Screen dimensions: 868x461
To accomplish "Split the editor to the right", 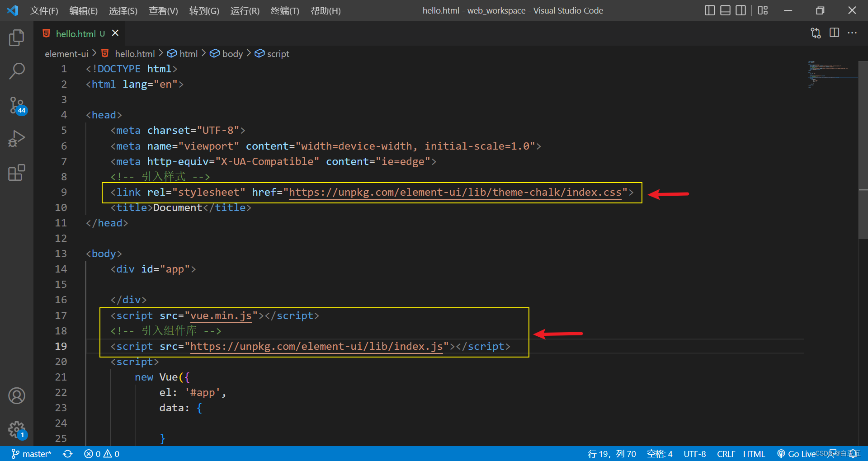I will pyautogui.click(x=835, y=33).
